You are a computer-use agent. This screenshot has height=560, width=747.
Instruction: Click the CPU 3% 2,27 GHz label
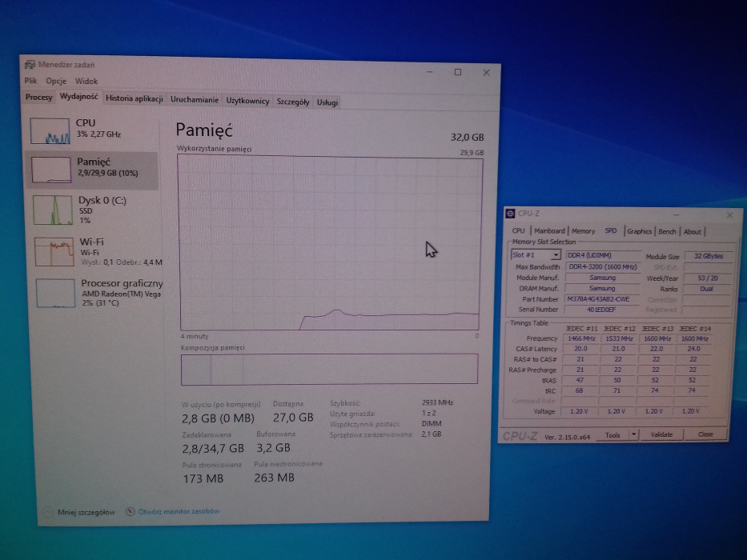click(98, 128)
